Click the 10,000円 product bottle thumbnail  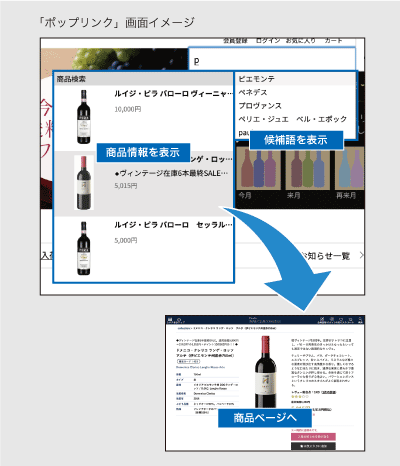pyautogui.click(x=84, y=117)
